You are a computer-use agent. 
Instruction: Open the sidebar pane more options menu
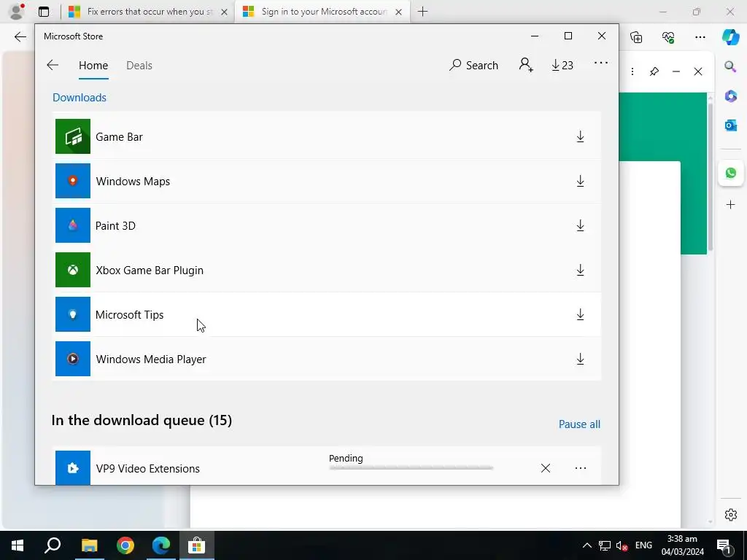[x=632, y=71]
